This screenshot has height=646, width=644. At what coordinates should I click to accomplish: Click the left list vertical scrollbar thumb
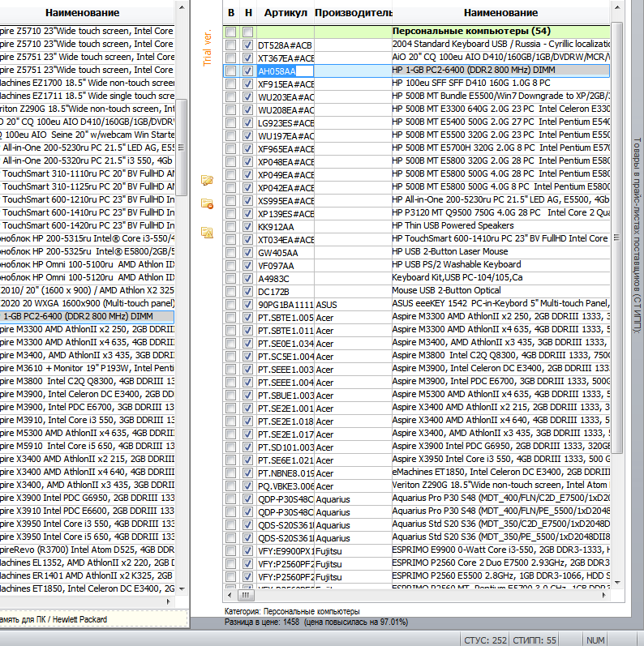pos(182,148)
